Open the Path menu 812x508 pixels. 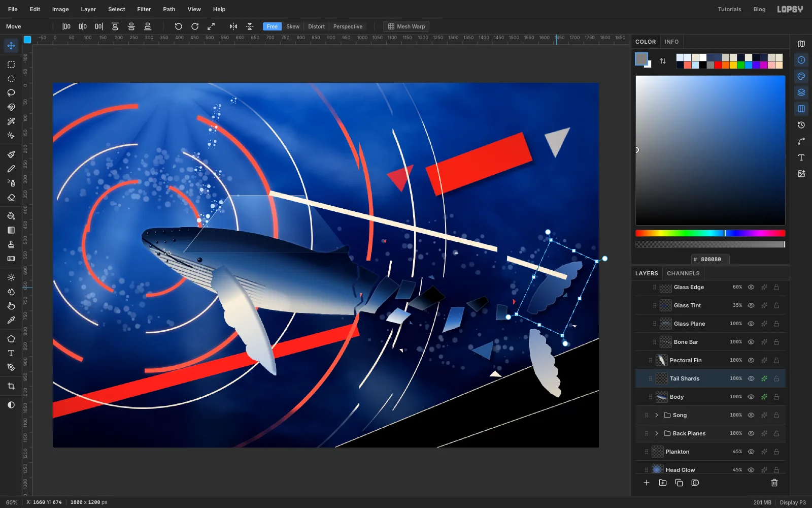point(169,9)
